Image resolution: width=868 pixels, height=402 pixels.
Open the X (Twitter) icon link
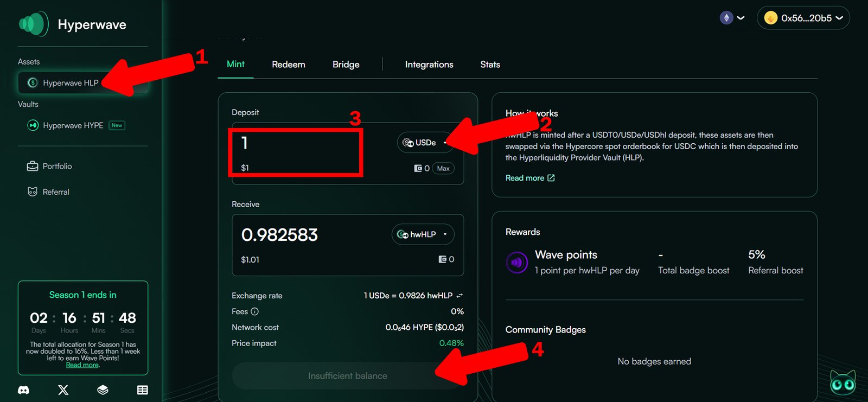(x=63, y=390)
